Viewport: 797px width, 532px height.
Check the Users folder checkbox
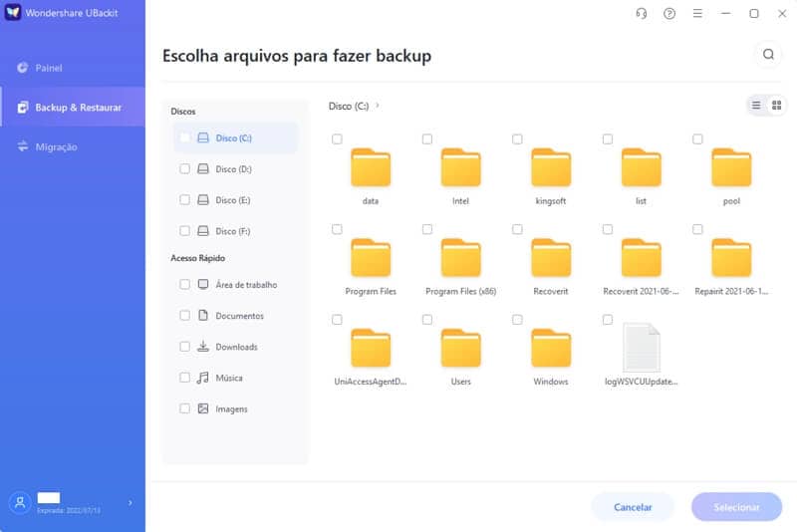click(427, 320)
